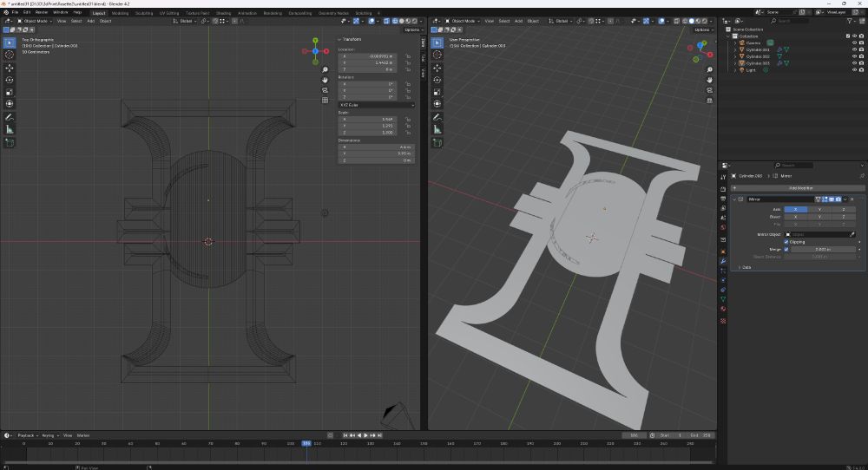Image resolution: width=868 pixels, height=470 pixels.
Task: Click the Add Modifier button
Action: click(x=797, y=188)
